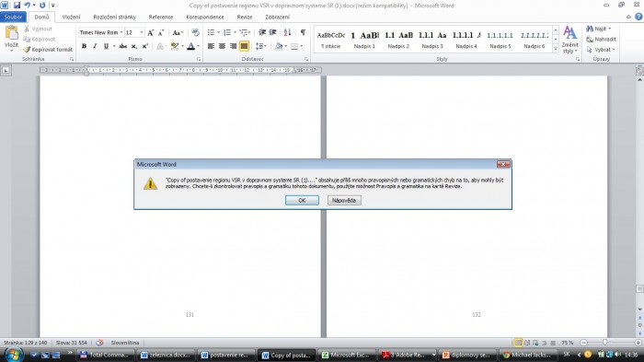Open the Soubor file tab
This screenshot has width=644, height=362.
click(x=13, y=17)
